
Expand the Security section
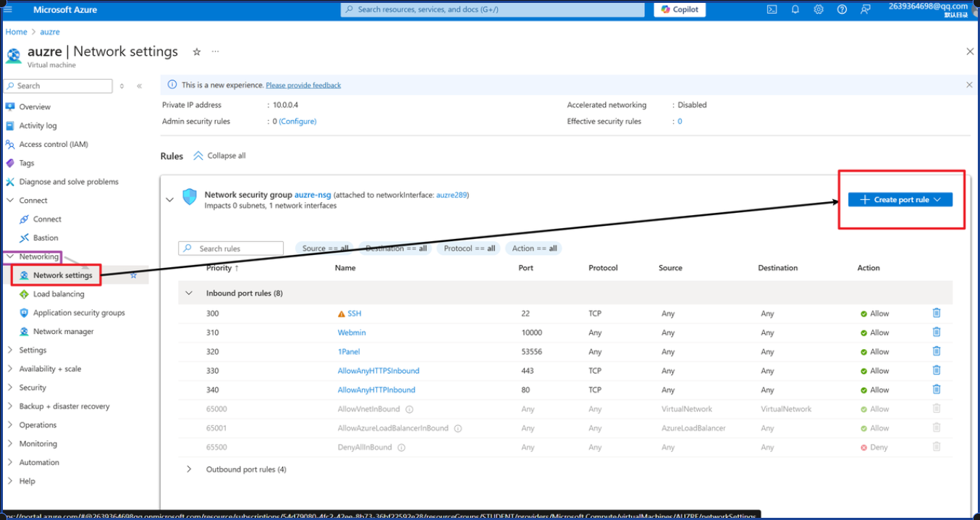pos(10,387)
